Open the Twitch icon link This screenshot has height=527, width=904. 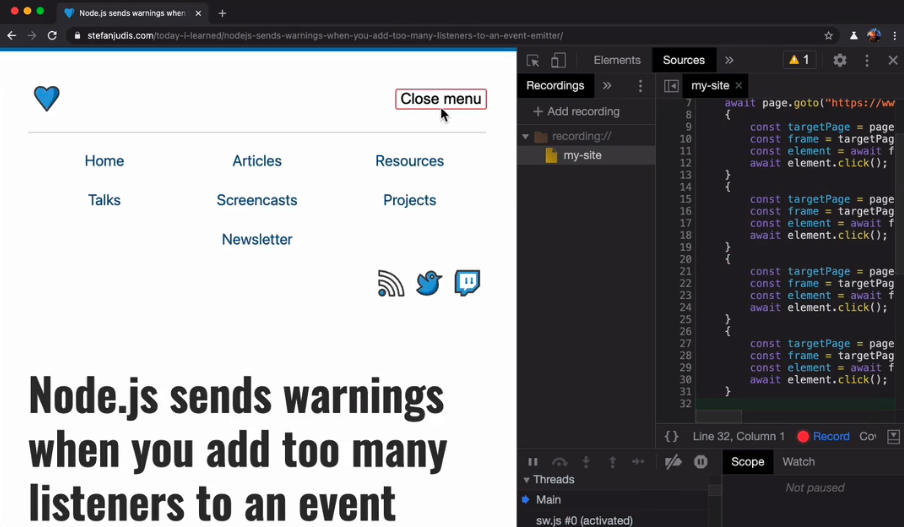coord(467,283)
